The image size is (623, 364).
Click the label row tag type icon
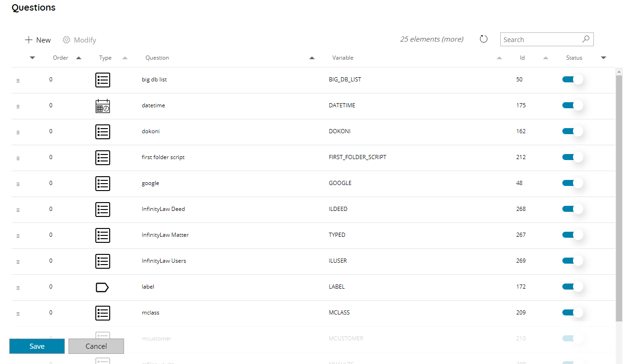coord(102,287)
